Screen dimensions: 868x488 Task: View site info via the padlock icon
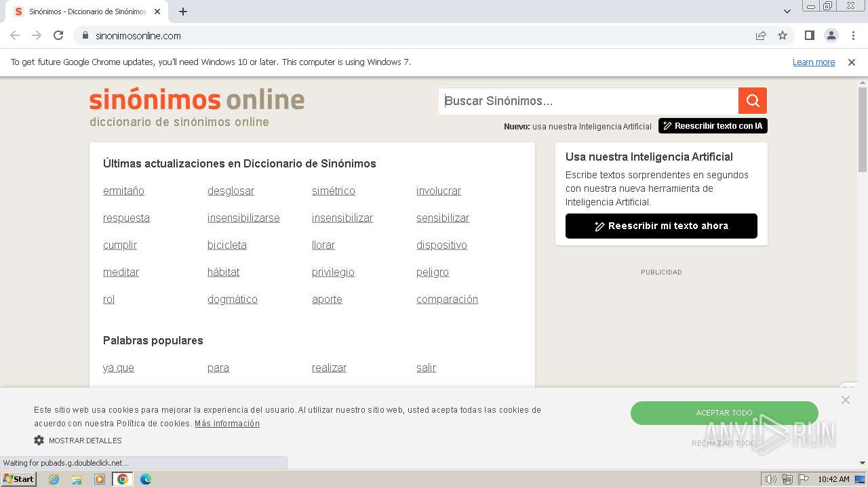coord(85,35)
